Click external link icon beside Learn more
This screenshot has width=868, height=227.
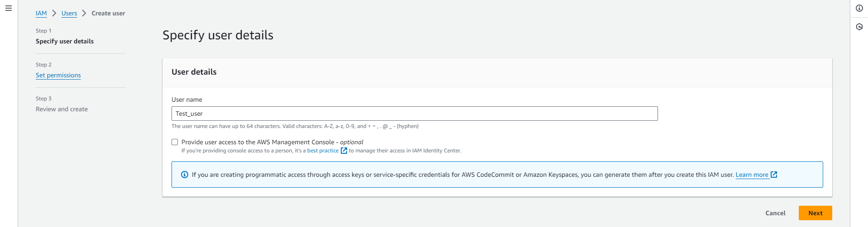[774, 175]
